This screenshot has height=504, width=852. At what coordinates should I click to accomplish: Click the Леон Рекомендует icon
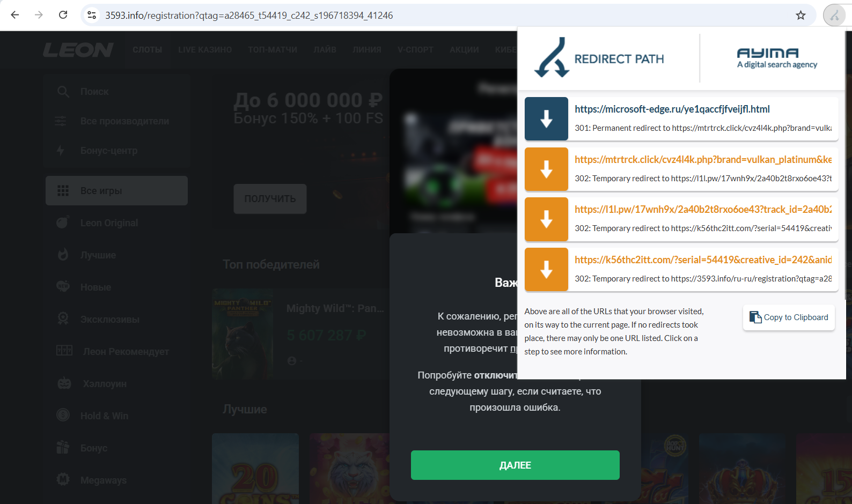[x=64, y=351]
